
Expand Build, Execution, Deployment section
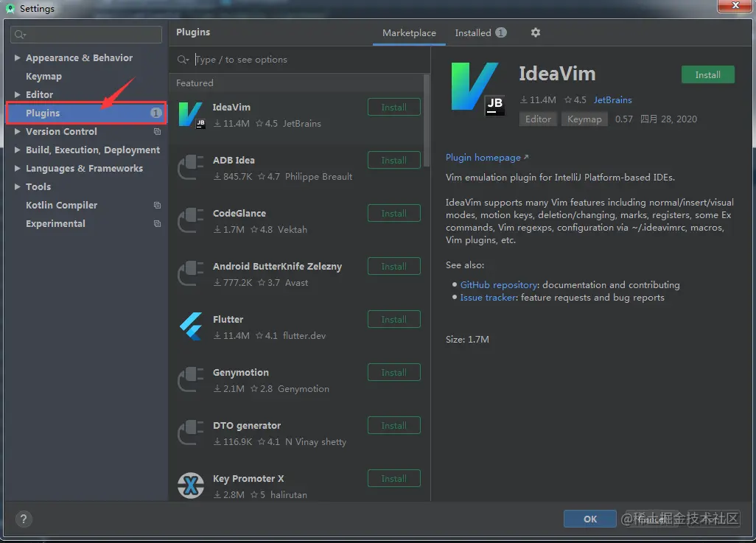18,150
